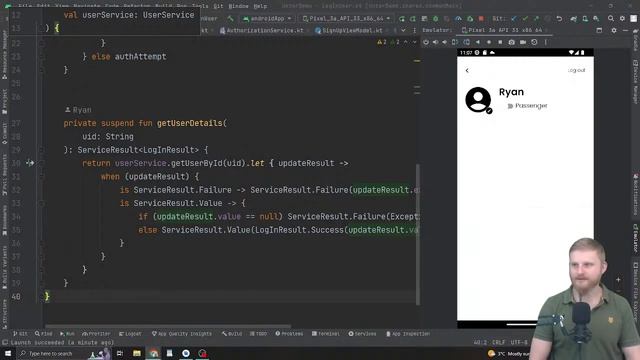Viewport: 640px width, 360px height.
Task: Click the editor vertical scrollbar
Action: pyautogui.click(x=418, y=234)
